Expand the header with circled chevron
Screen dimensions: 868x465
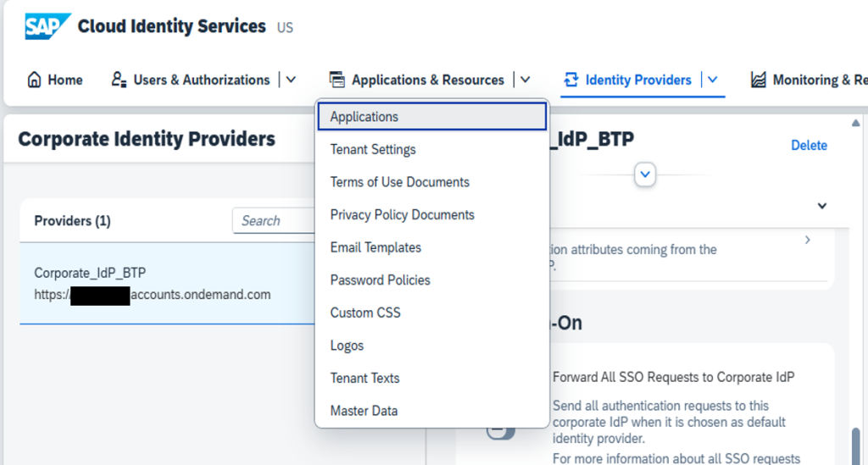[645, 174]
